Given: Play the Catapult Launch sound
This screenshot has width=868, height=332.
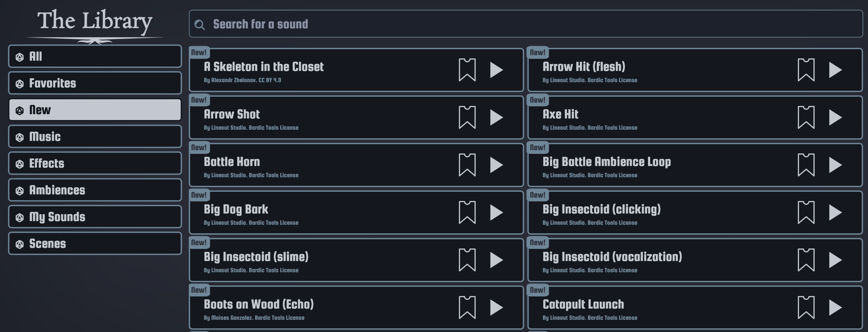Looking at the screenshot, I should tap(835, 308).
